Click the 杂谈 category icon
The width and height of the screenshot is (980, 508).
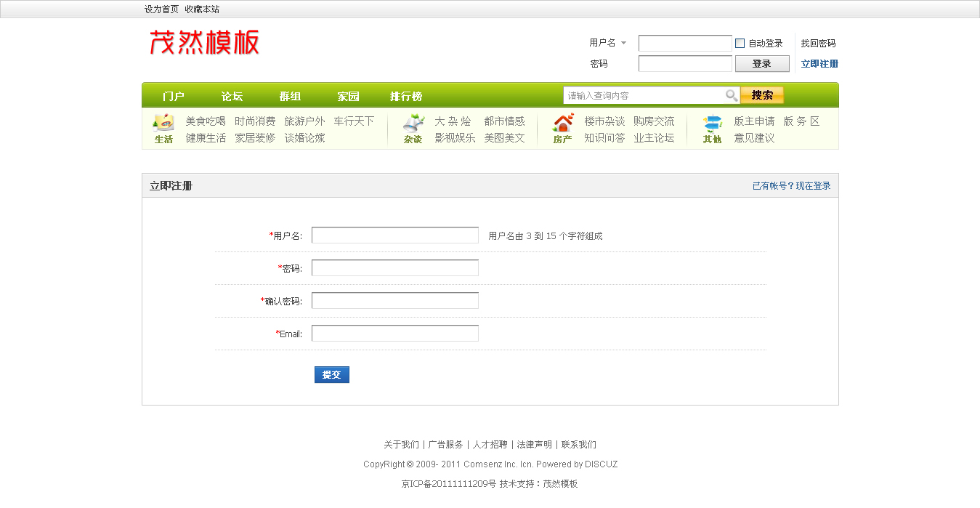(413, 122)
